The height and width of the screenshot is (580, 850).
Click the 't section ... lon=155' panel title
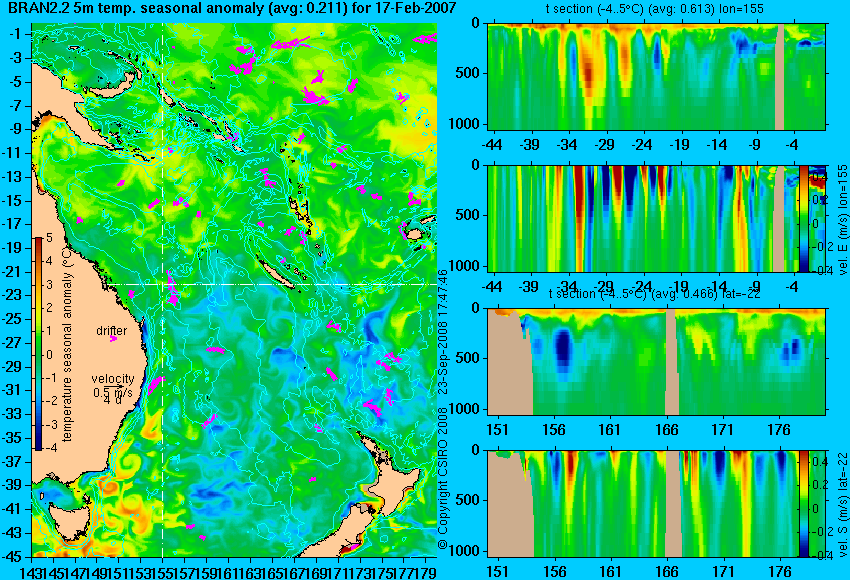(x=655, y=9)
